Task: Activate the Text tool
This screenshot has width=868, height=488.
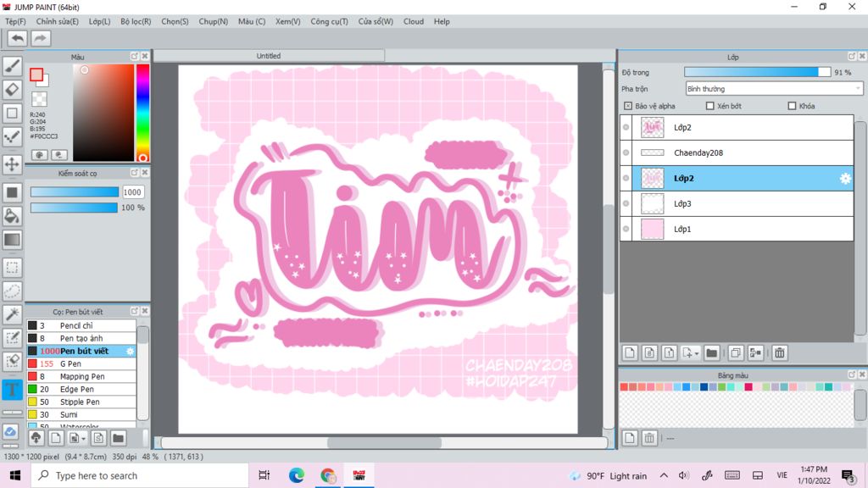Action: 12,389
